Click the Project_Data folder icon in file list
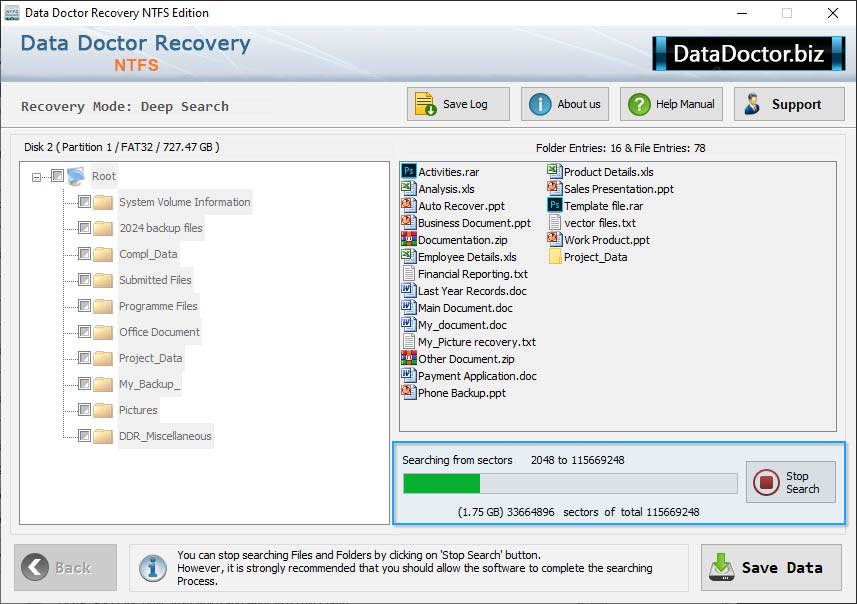 (554, 256)
